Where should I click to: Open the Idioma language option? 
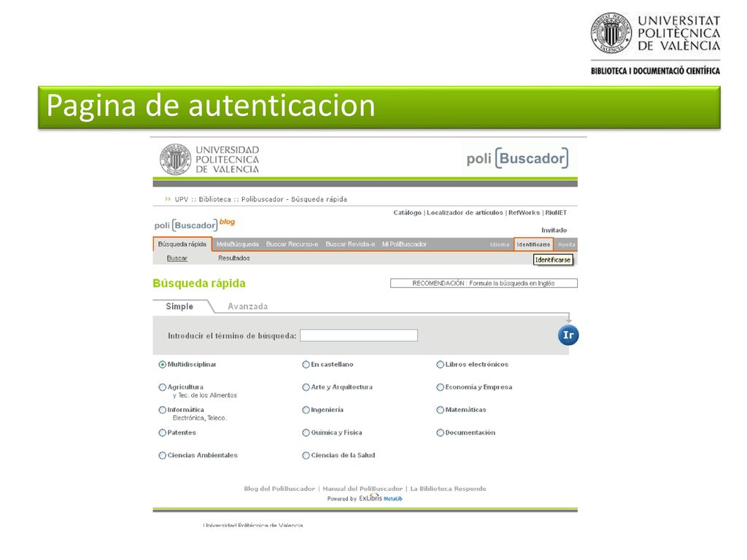pyautogui.click(x=499, y=245)
